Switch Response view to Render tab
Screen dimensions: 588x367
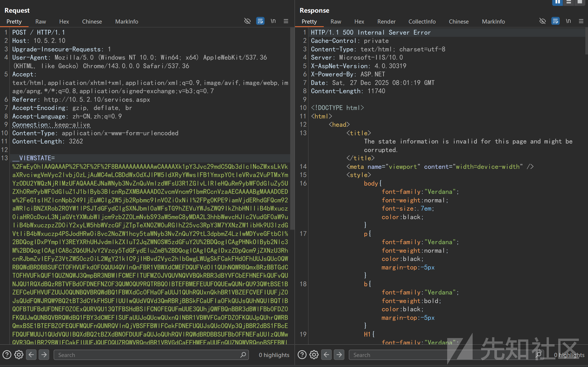(386, 21)
